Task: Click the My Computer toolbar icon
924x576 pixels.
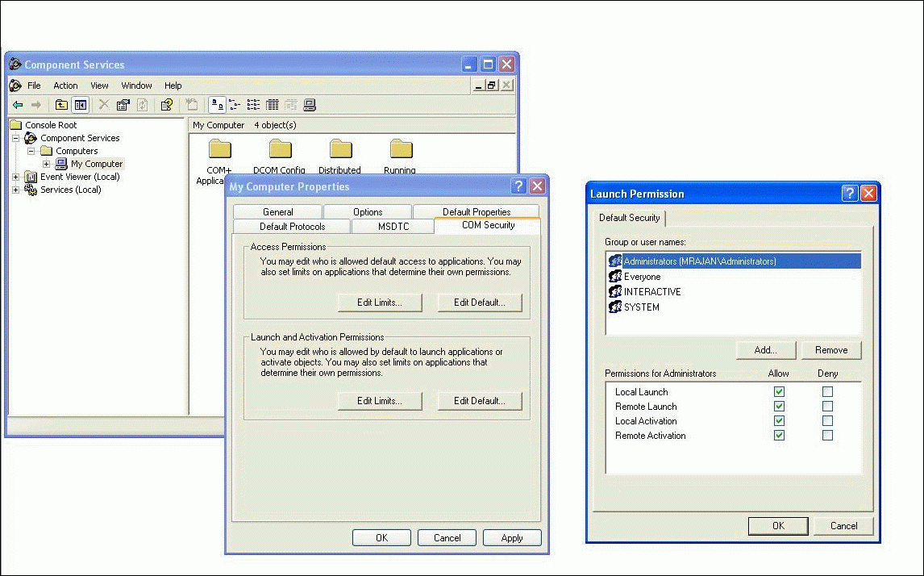Action: pos(310,105)
